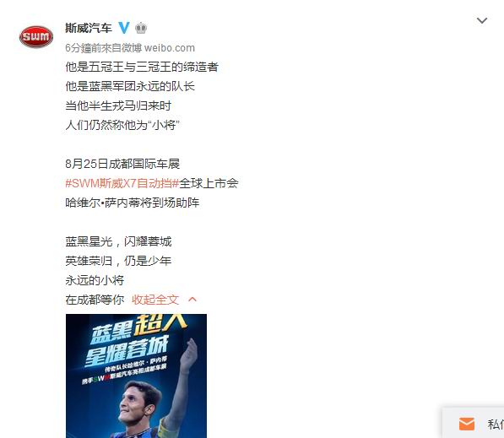The width and height of the screenshot is (504, 438).
Task: Click the 8月25日成都国际车展 line
Action: (x=122, y=164)
